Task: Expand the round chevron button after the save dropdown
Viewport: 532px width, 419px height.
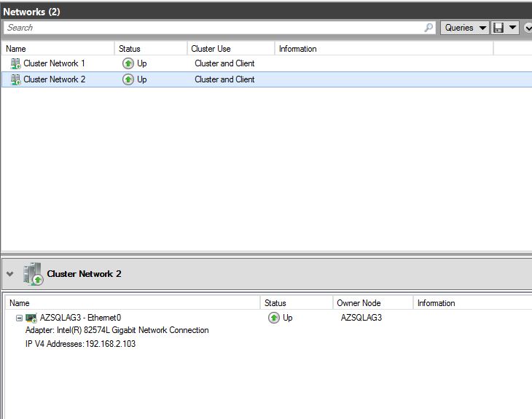Action: tap(528, 28)
